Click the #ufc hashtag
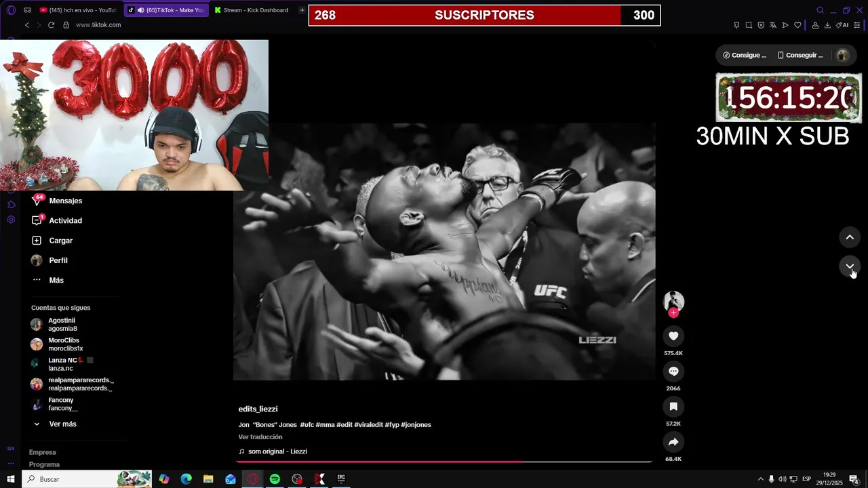This screenshot has height=488, width=868. point(307,425)
